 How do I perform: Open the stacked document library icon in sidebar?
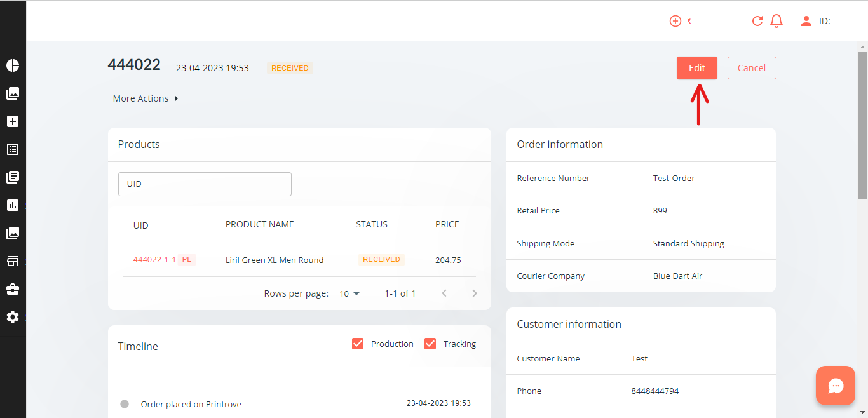click(x=13, y=177)
